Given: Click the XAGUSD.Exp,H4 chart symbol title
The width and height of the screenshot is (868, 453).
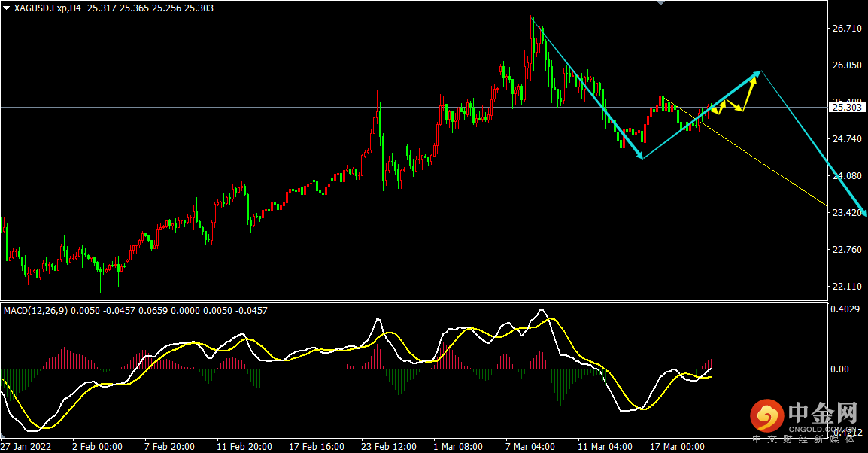Looking at the screenshot, I should coord(47,8).
